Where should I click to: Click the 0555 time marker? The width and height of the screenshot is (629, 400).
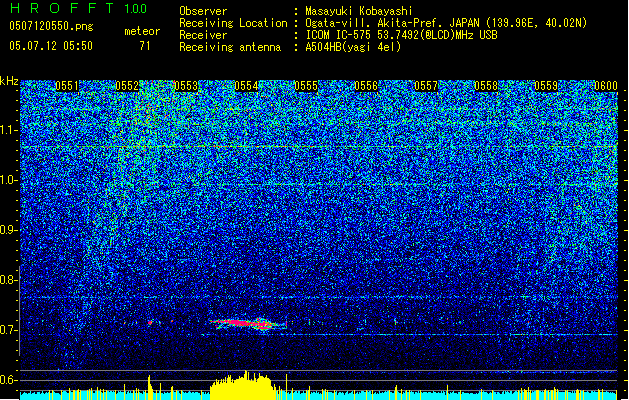[x=306, y=86]
